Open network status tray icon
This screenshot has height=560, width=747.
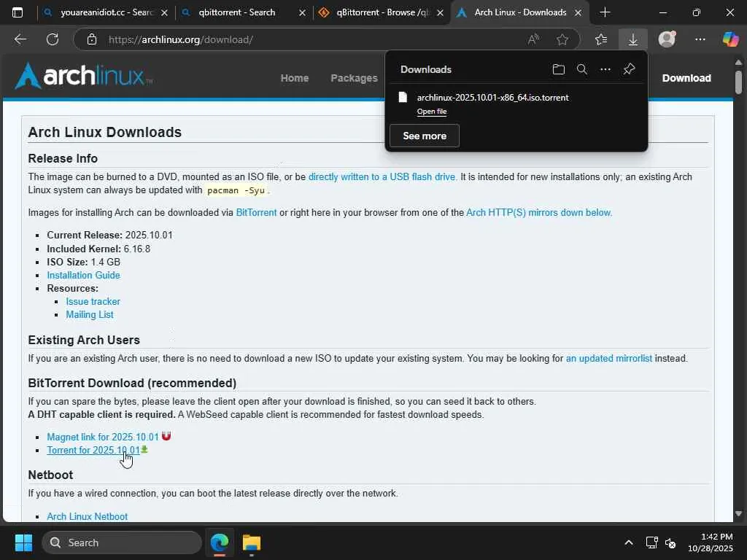[651, 542]
